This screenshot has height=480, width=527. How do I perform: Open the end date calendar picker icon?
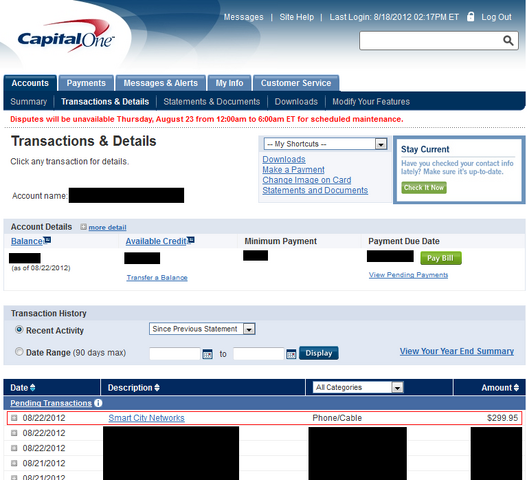(x=291, y=354)
